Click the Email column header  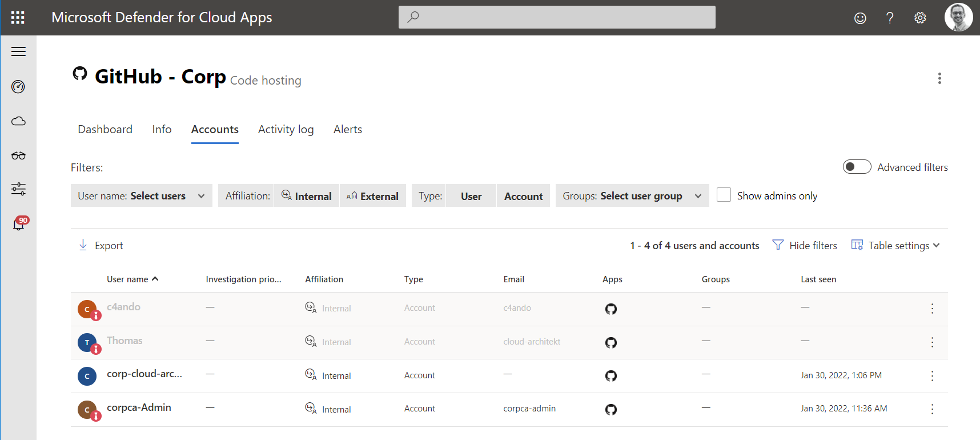pos(514,279)
